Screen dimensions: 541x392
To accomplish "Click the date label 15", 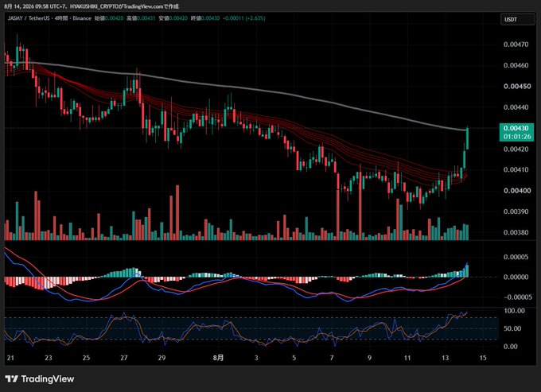I will 483,358.
